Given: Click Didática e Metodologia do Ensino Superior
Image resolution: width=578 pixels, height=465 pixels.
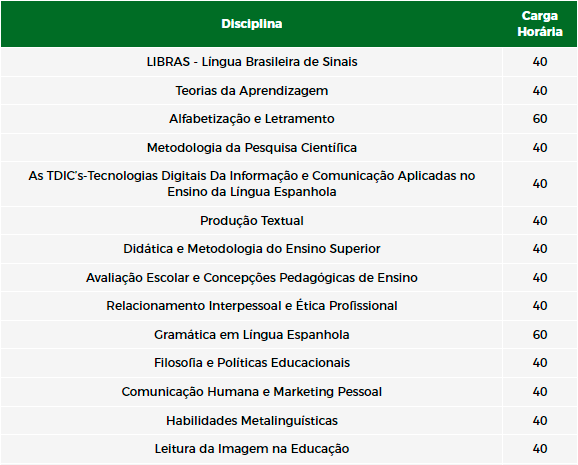Looking at the screenshot, I should click(x=251, y=249).
